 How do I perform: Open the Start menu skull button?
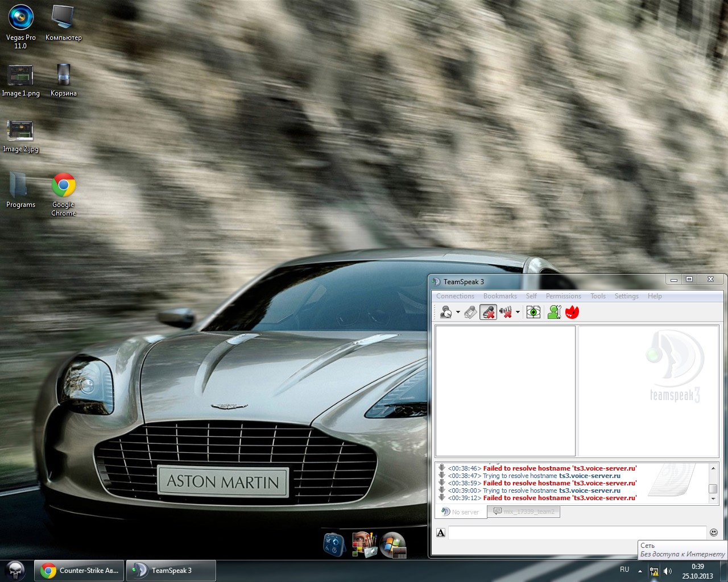[16, 570]
